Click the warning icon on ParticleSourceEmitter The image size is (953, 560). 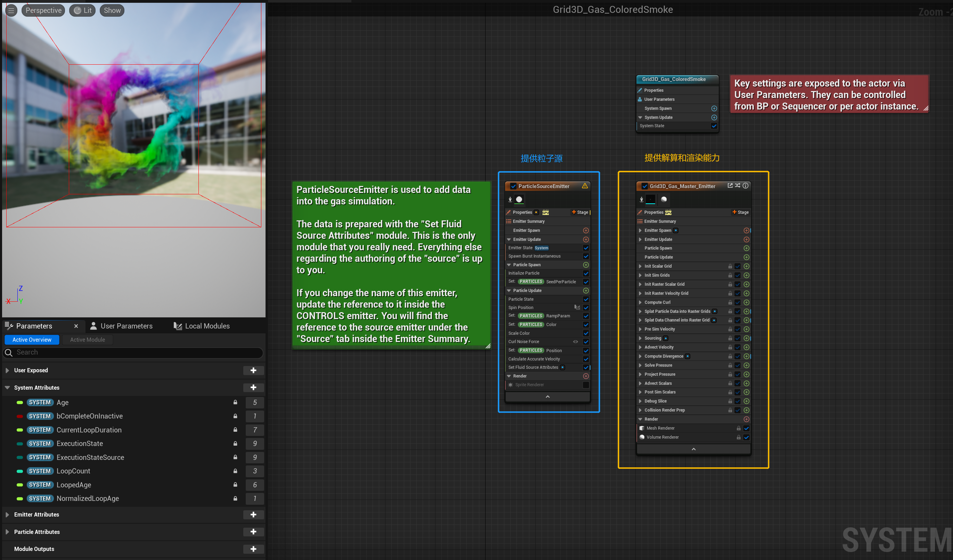coord(585,186)
